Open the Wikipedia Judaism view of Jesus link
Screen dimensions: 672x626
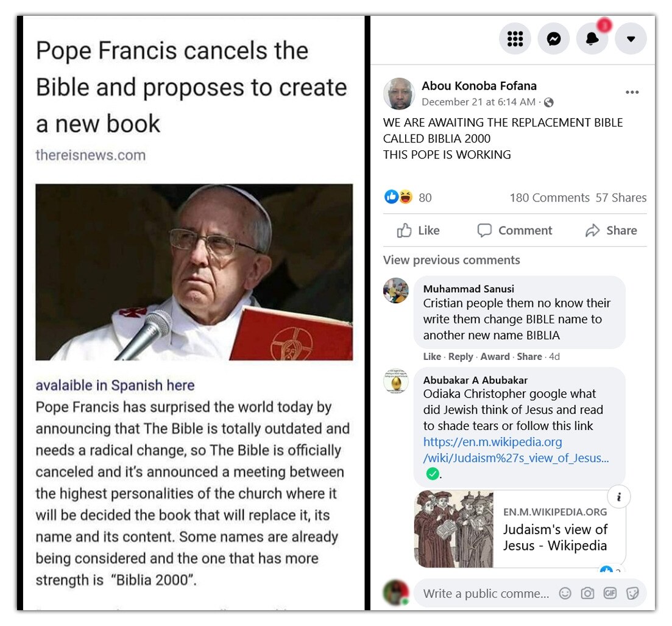(x=515, y=450)
